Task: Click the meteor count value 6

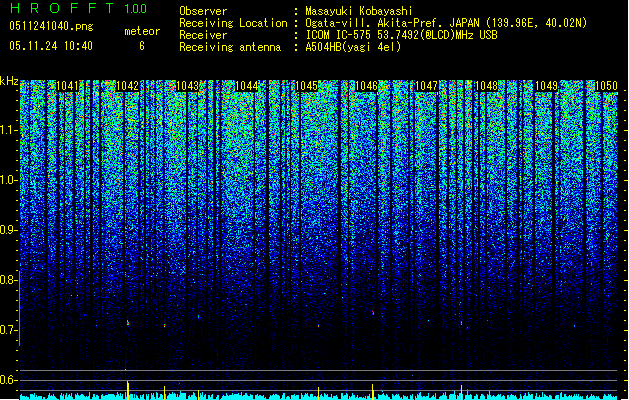Action: 142,46
